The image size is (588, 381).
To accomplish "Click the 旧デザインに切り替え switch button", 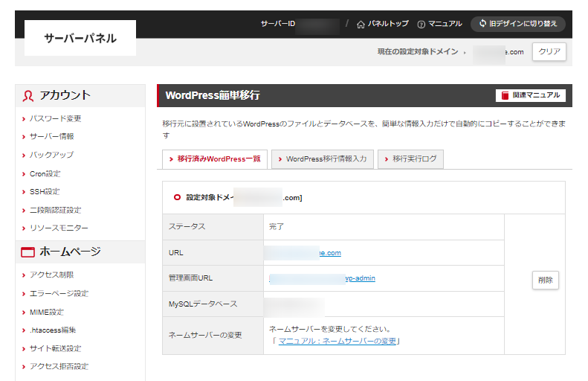I will click(517, 24).
